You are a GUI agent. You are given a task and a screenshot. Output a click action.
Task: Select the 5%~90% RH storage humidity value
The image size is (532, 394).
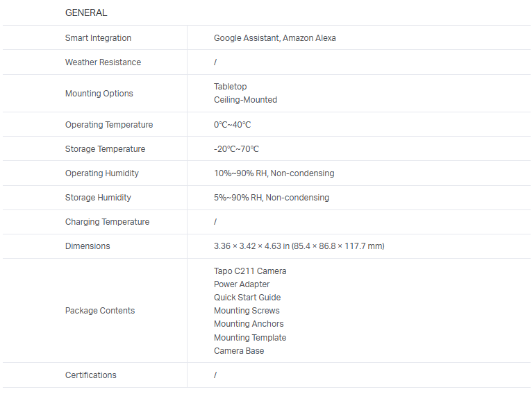tap(271, 198)
